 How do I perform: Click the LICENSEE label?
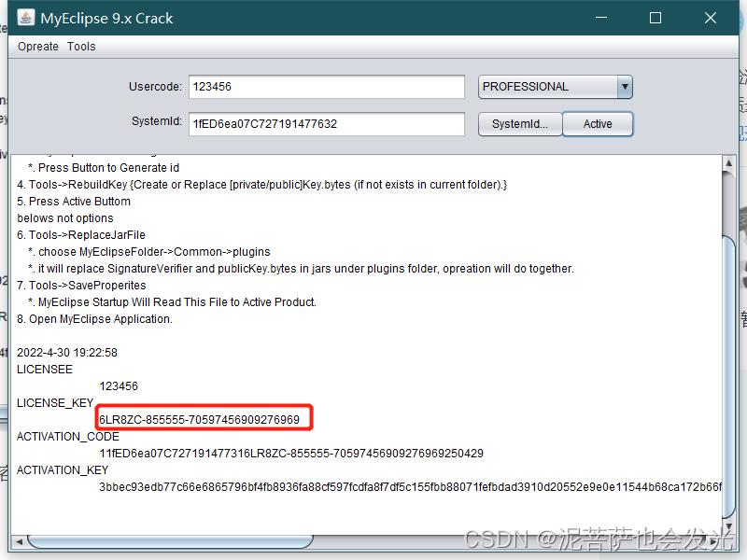pyautogui.click(x=45, y=370)
